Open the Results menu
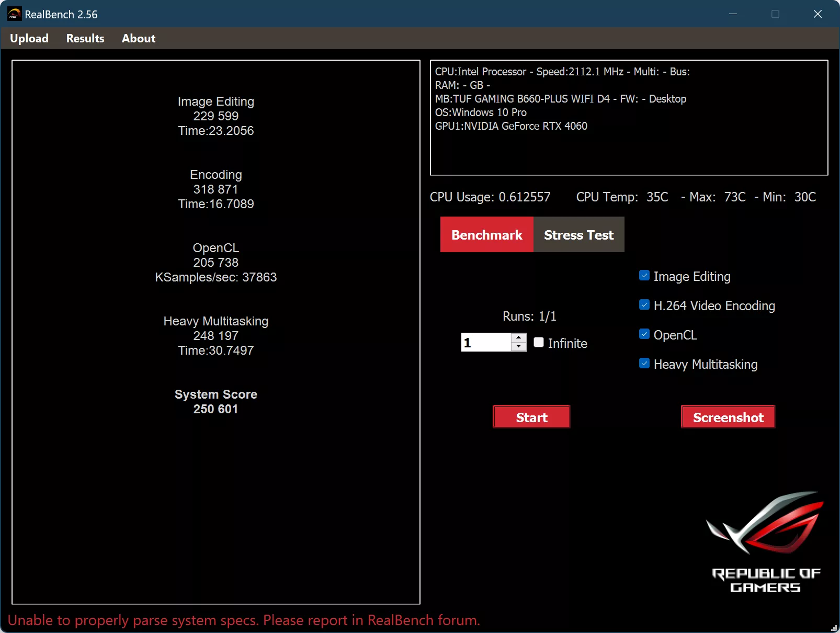The width and height of the screenshot is (840, 633). (85, 38)
